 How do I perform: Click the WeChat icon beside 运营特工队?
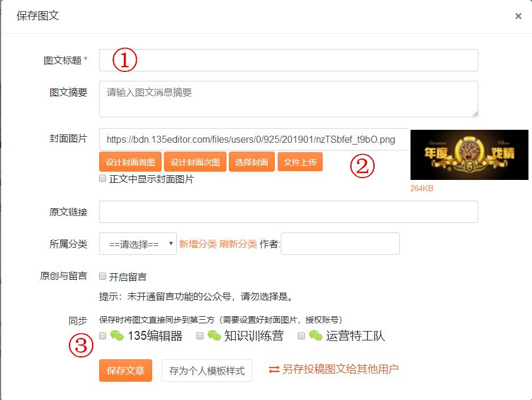click(316, 336)
